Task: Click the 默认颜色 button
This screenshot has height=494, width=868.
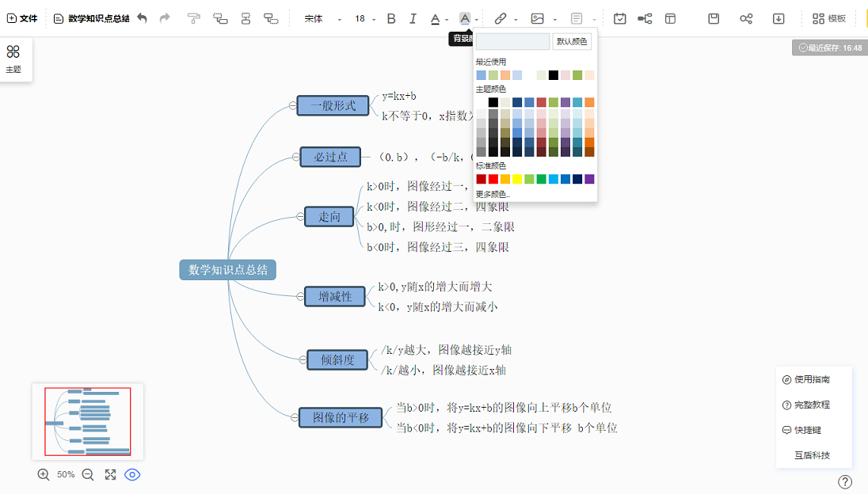Action: click(x=572, y=42)
